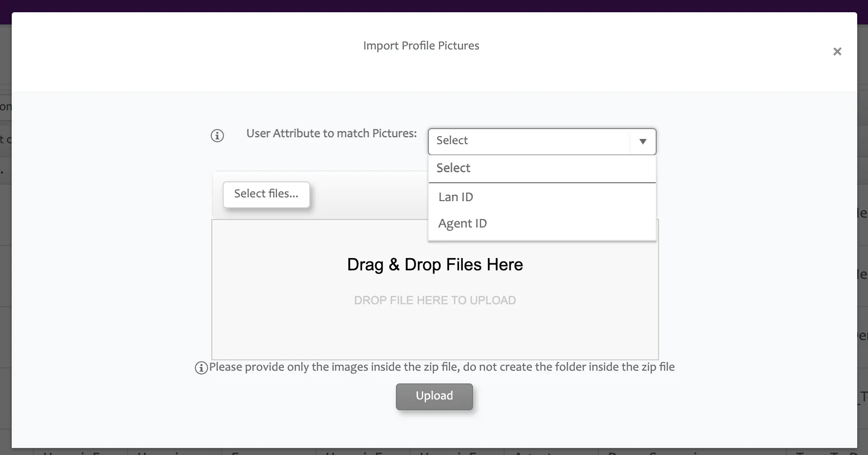Click the info icon beside User Attribute label
The width and height of the screenshot is (868, 455).
click(x=217, y=136)
